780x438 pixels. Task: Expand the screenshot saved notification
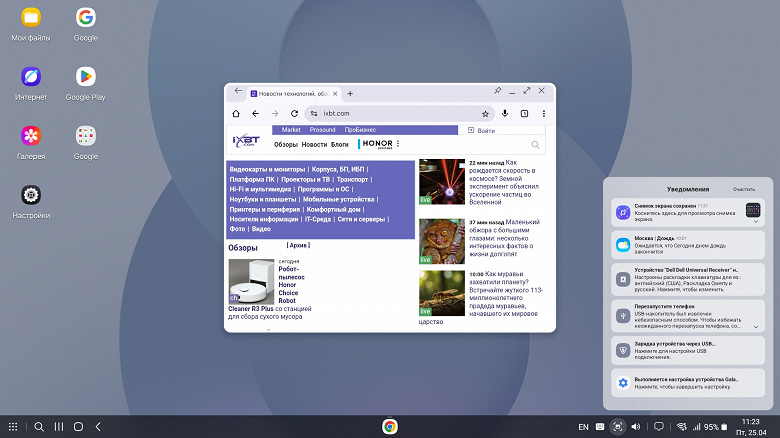point(756,221)
